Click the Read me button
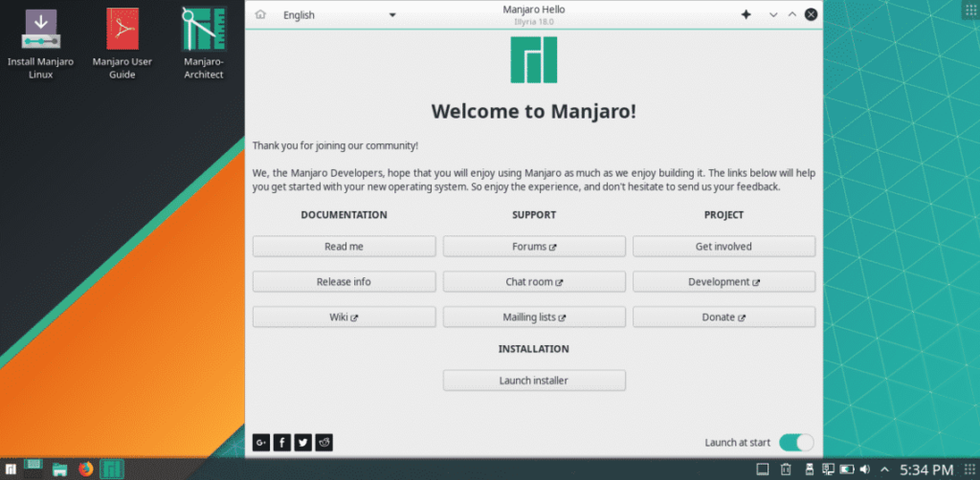Viewport: 980px width, 480px height. click(x=344, y=247)
